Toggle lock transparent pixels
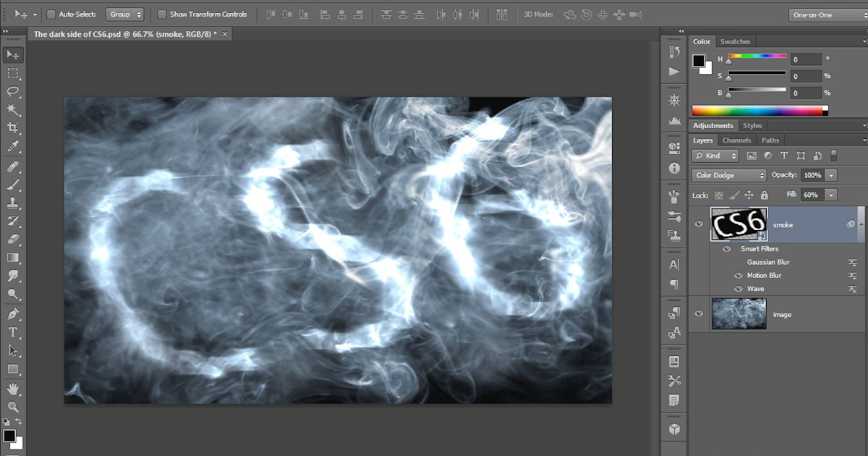The width and height of the screenshot is (868, 456). tap(718, 195)
